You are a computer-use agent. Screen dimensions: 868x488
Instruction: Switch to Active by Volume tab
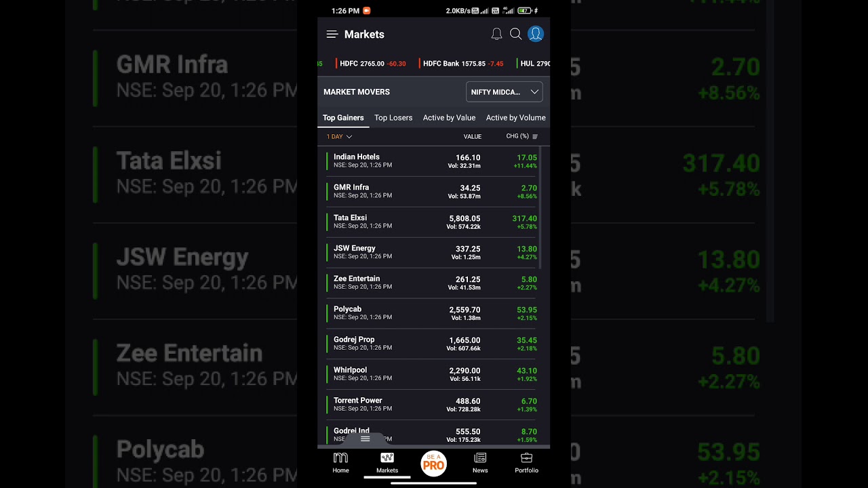(515, 118)
